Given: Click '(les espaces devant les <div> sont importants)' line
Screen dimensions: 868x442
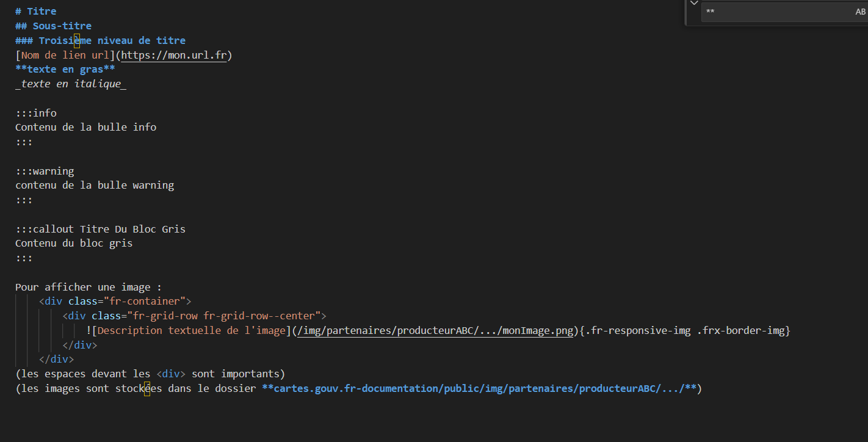Looking at the screenshot, I should coord(150,374).
